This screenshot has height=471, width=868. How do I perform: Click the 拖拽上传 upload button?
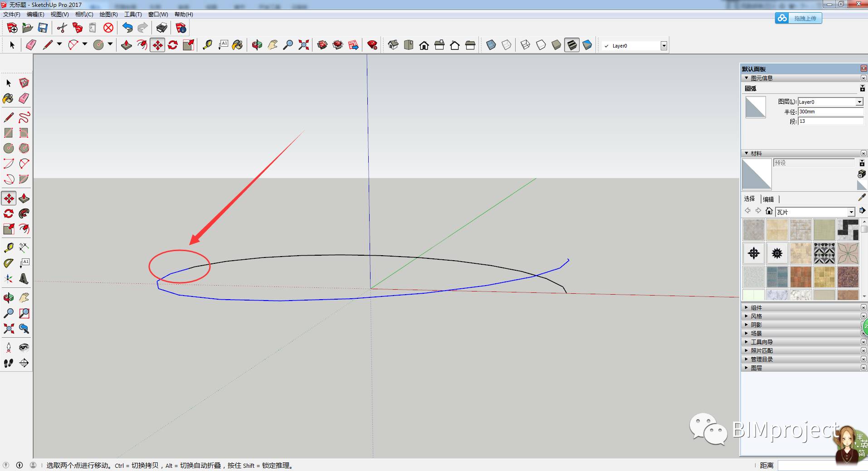pos(798,18)
